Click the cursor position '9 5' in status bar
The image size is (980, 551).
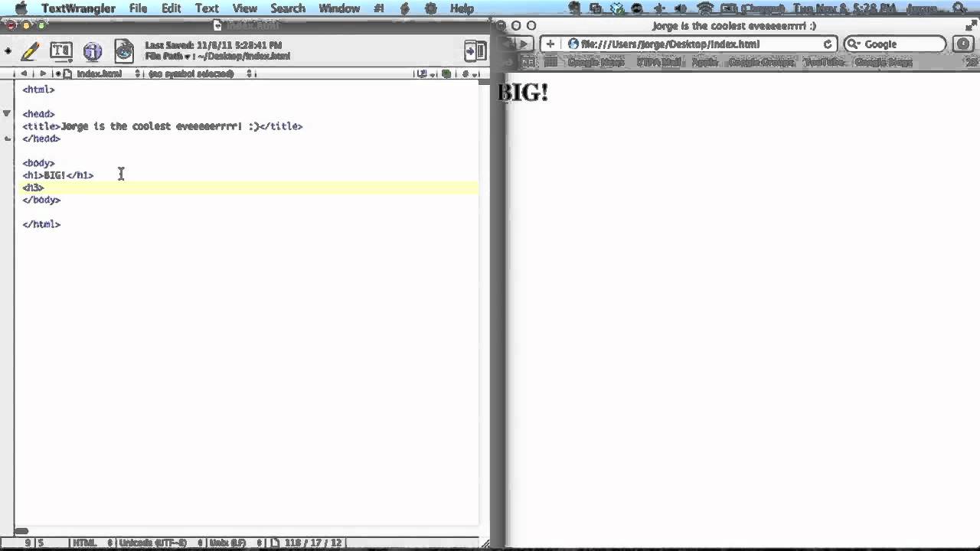(34, 543)
